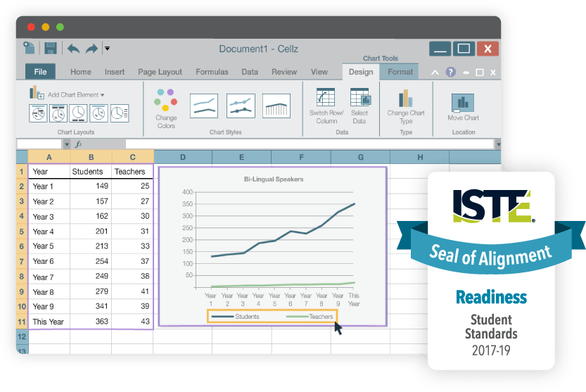586x392 pixels.
Task: Select cell with value 254
Action: click(91, 261)
